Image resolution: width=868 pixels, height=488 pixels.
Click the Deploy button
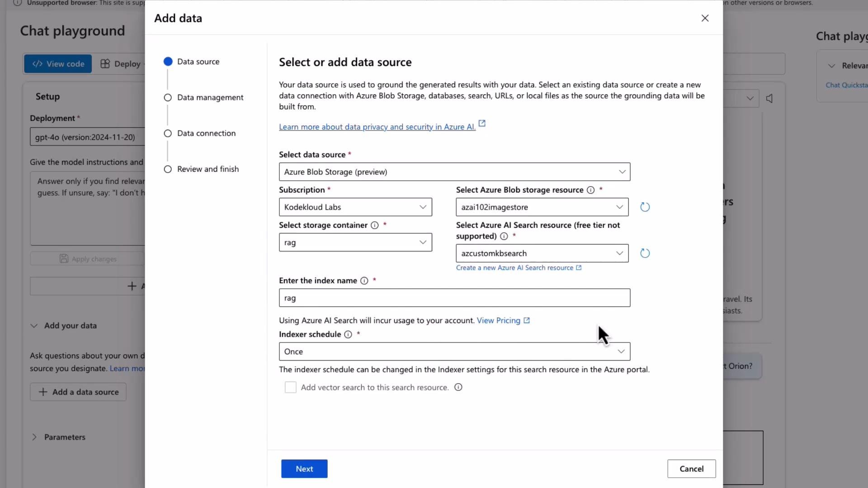(121, 64)
